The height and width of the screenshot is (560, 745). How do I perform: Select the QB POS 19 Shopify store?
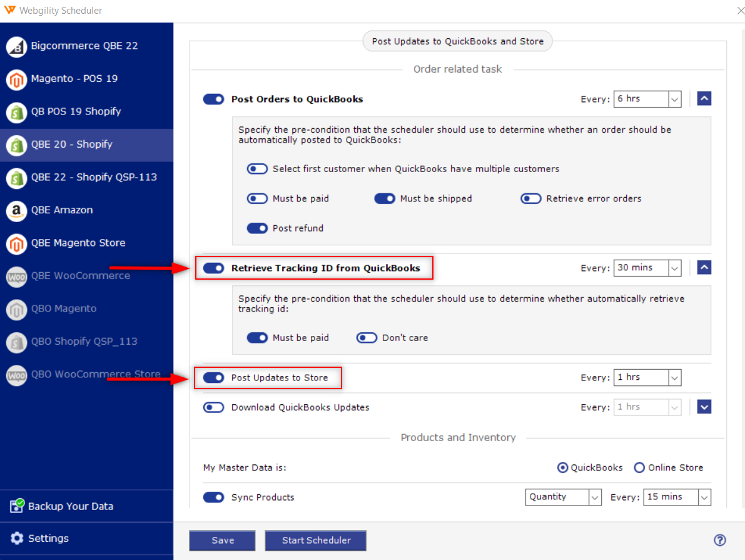pos(86,112)
